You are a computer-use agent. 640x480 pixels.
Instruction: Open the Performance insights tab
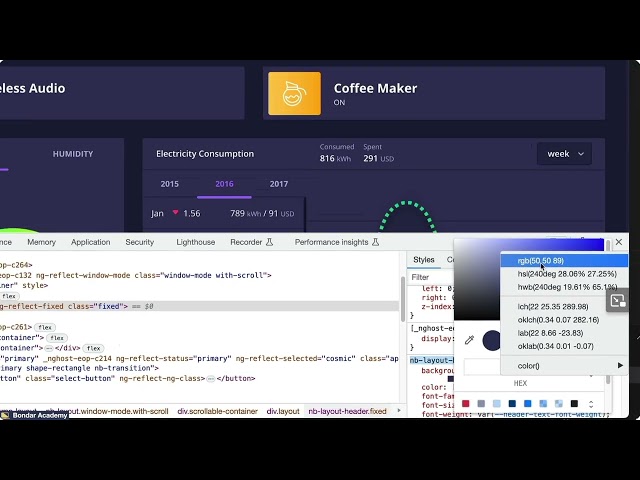(331, 242)
